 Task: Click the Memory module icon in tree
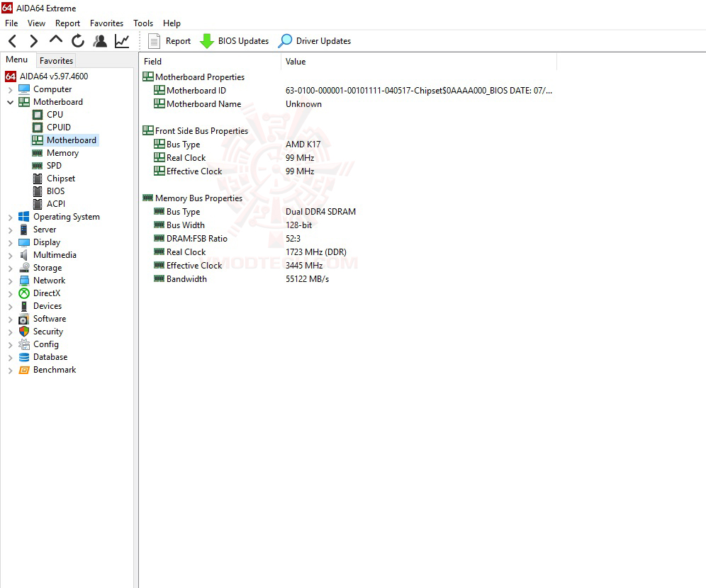pyautogui.click(x=38, y=153)
